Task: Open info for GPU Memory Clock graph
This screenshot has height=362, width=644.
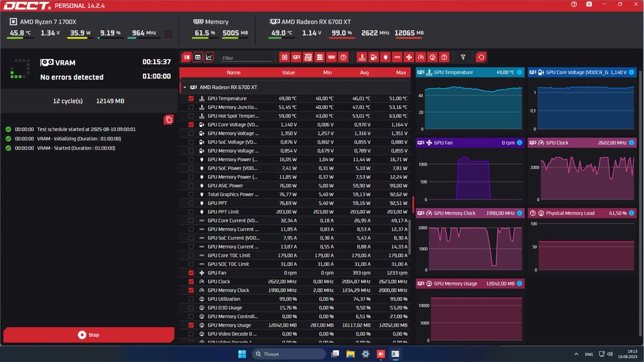Action: (520, 213)
